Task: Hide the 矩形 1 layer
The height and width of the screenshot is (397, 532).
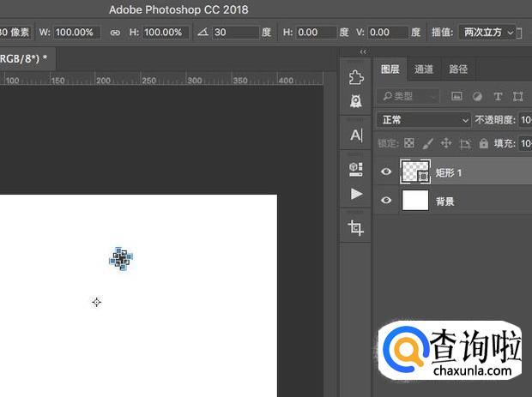Action: 386,171
